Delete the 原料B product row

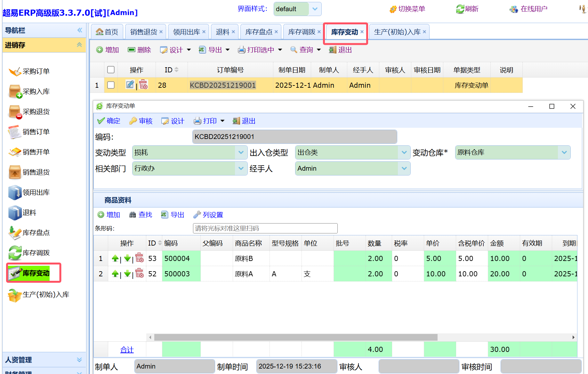click(x=140, y=258)
